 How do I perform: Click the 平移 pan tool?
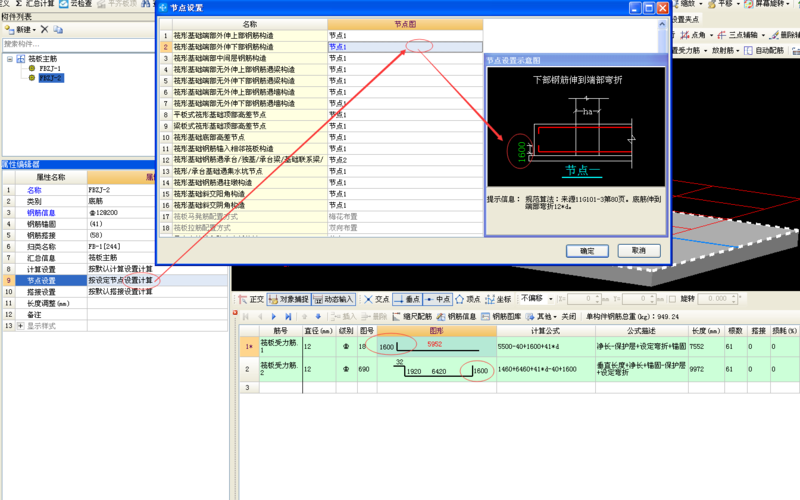click(x=721, y=4)
